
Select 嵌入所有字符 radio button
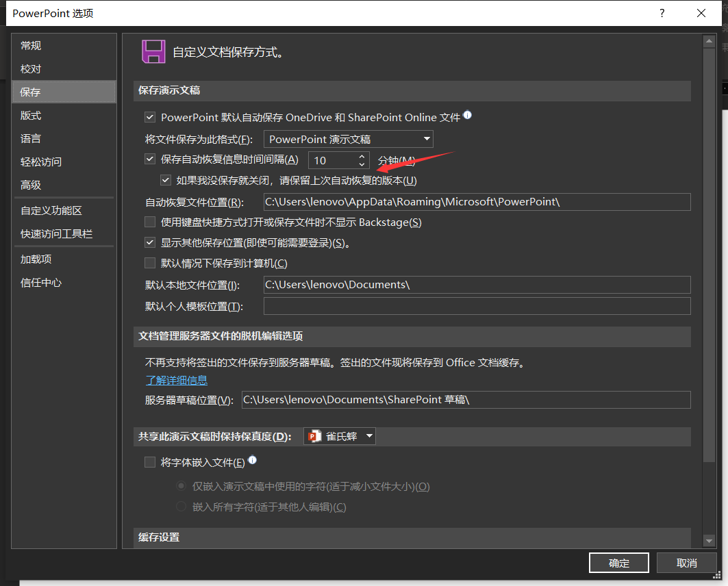(x=181, y=507)
